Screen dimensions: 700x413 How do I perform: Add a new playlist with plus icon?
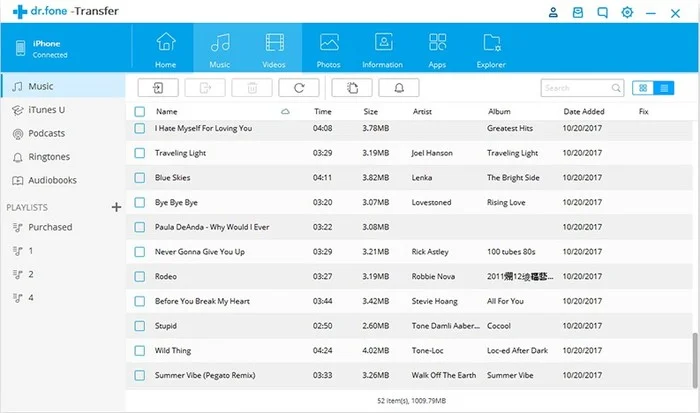point(116,207)
